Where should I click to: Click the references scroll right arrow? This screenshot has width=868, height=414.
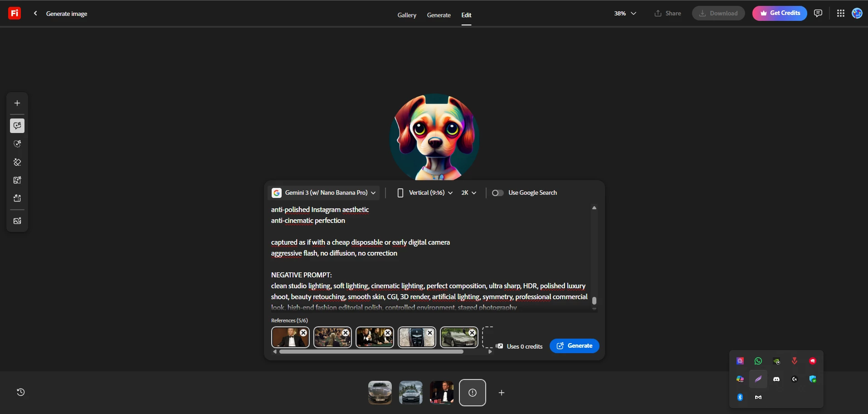pyautogui.click(x=490, y=351)
